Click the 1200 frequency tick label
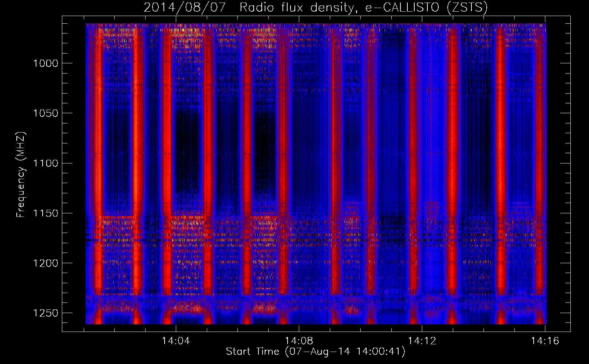This screenshot has height=364, width=589. [46, 263]
